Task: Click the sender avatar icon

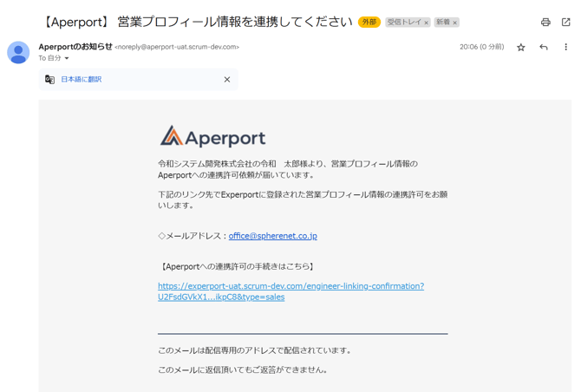Action: tap(18, 53)
